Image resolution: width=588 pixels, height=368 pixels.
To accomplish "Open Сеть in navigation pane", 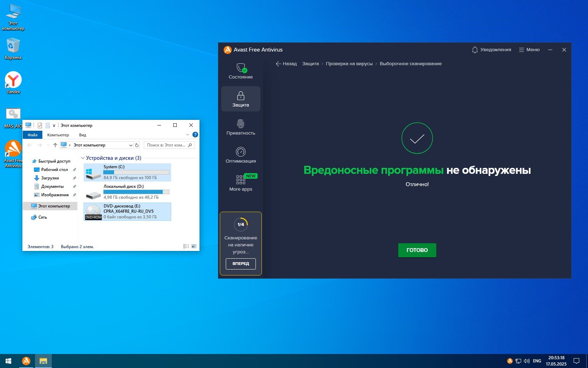I will pos(39,217).
